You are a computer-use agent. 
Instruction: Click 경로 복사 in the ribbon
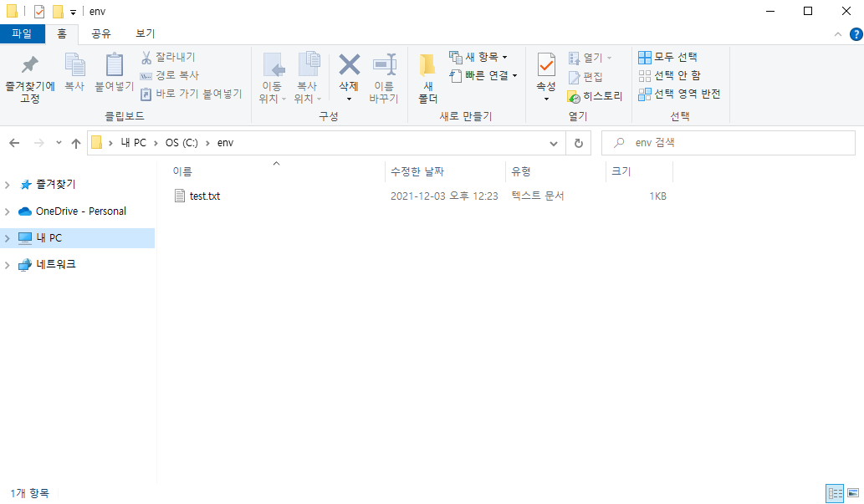(170, 75)
